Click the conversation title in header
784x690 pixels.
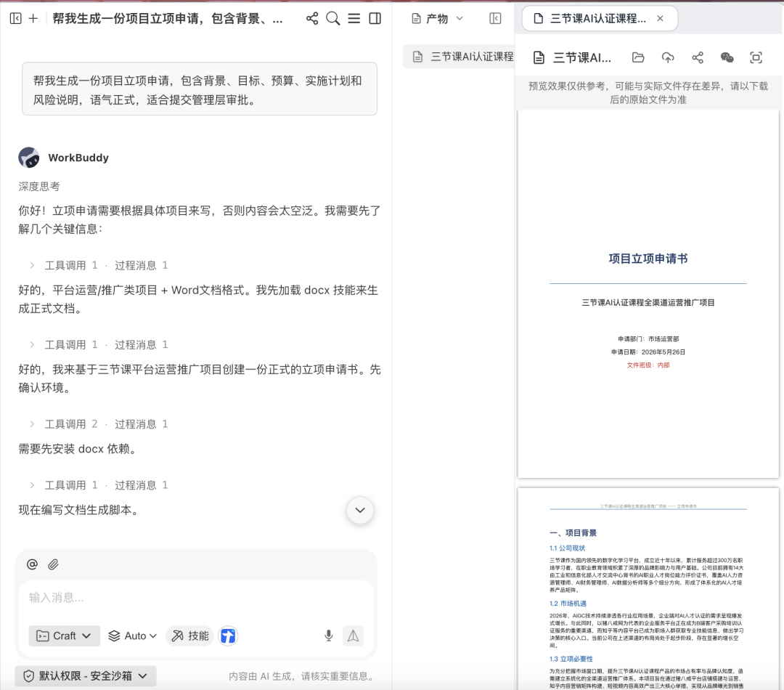[168, 18]
